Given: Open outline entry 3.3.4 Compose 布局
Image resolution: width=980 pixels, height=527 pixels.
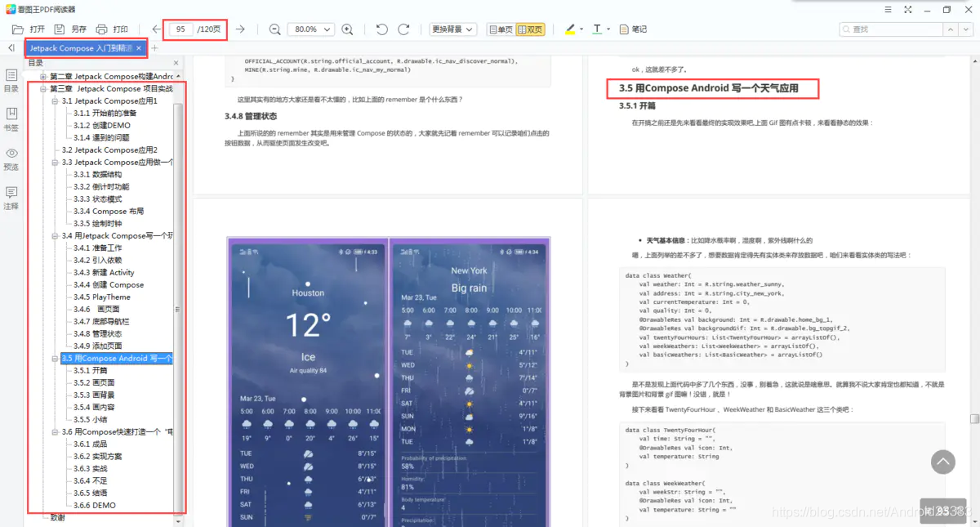Looking at the screenshot, I should pos(109,211).
